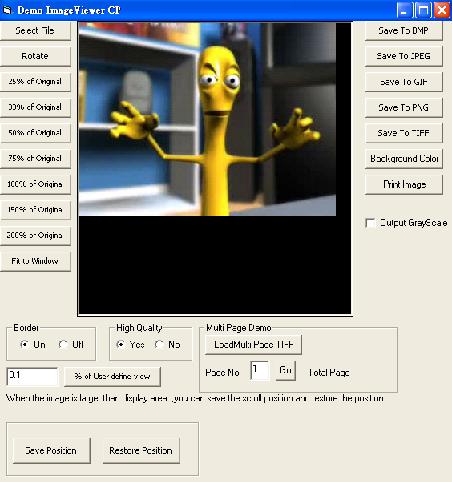The image size is (452, 482).
Task: Click the yellow character image in viewer
Action: tap(207, 119)
